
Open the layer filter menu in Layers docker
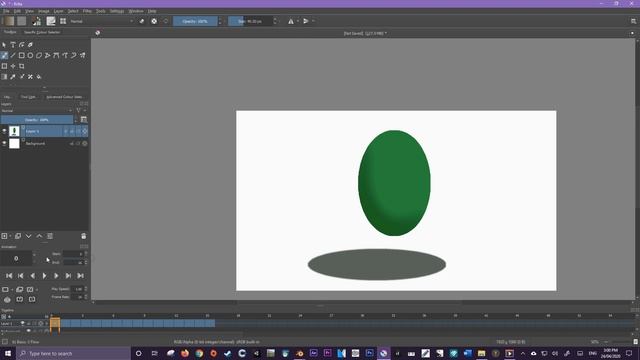[x=78, y=110]
